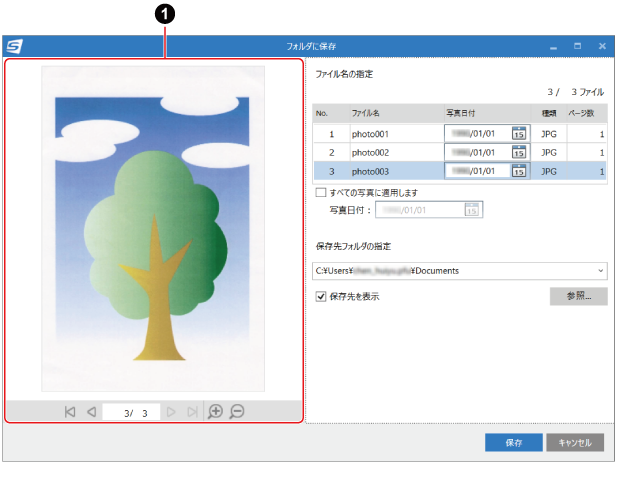Click the キャンセル button
This screenshot has width=619, height=477.
pyautogui.click(x=575, y=443)
